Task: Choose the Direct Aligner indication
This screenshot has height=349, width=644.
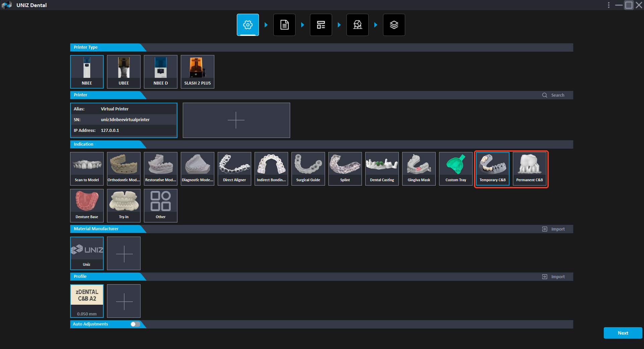Action: [234, 168]
